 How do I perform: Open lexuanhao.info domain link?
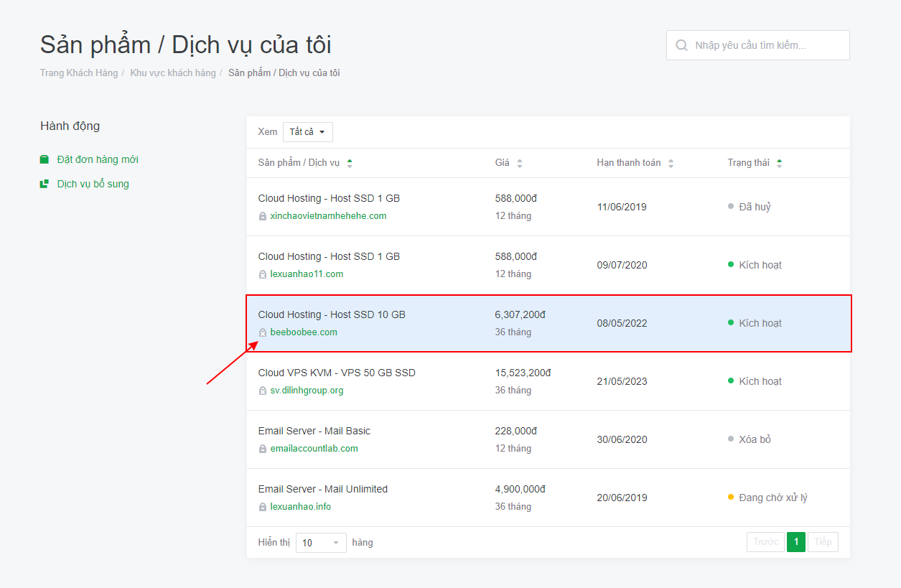point(300,507)
